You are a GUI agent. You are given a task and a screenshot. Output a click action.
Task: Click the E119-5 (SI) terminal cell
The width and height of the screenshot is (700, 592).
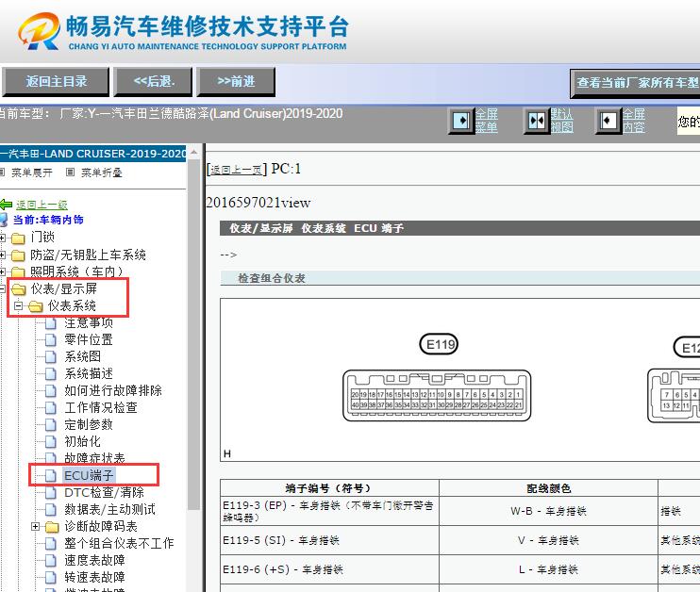point(329,540)
